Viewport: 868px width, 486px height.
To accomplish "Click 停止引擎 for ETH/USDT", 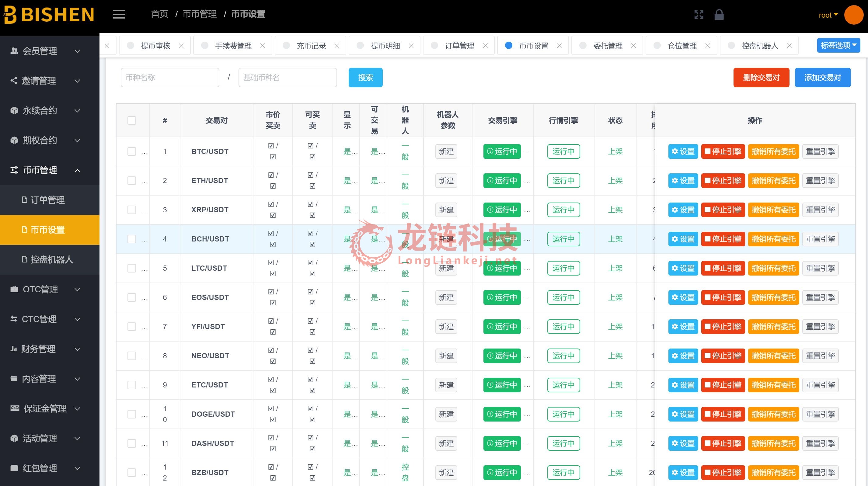I will pyautogui.click(x=723, y=181).
